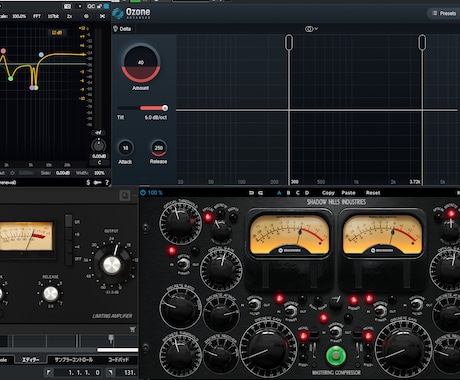Click the Width 100% value field
This screenshot has width=460, height=380.
pyautogui.click(x=99, y=173)
